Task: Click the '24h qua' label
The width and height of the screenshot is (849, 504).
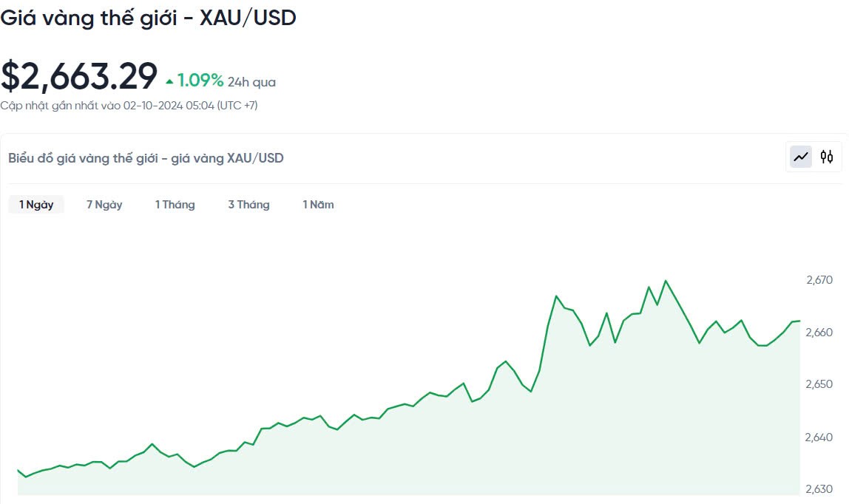Action: [251, 82]
